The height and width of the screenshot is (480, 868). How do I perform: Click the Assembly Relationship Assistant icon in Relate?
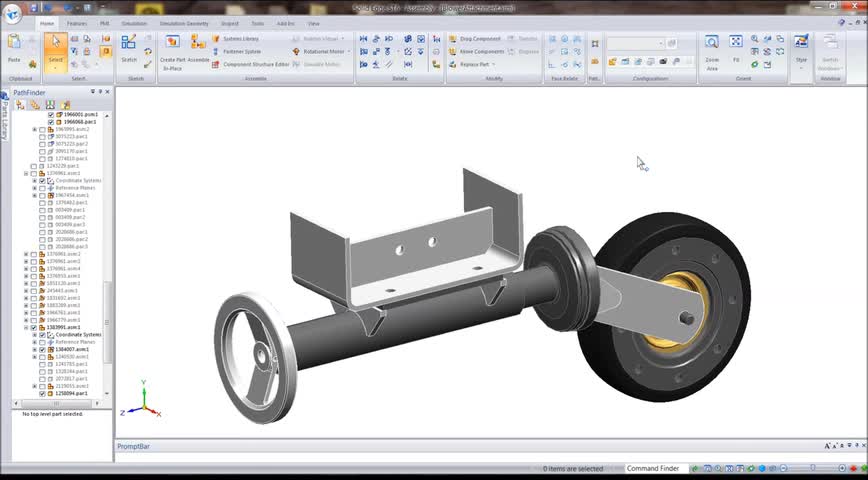click(436, 39)
